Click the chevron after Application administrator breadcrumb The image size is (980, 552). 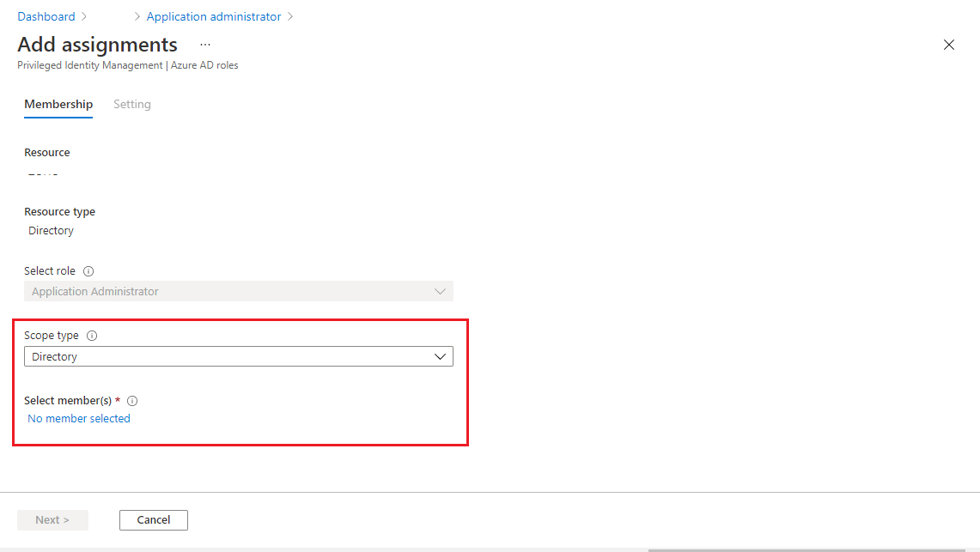[291, 15]
